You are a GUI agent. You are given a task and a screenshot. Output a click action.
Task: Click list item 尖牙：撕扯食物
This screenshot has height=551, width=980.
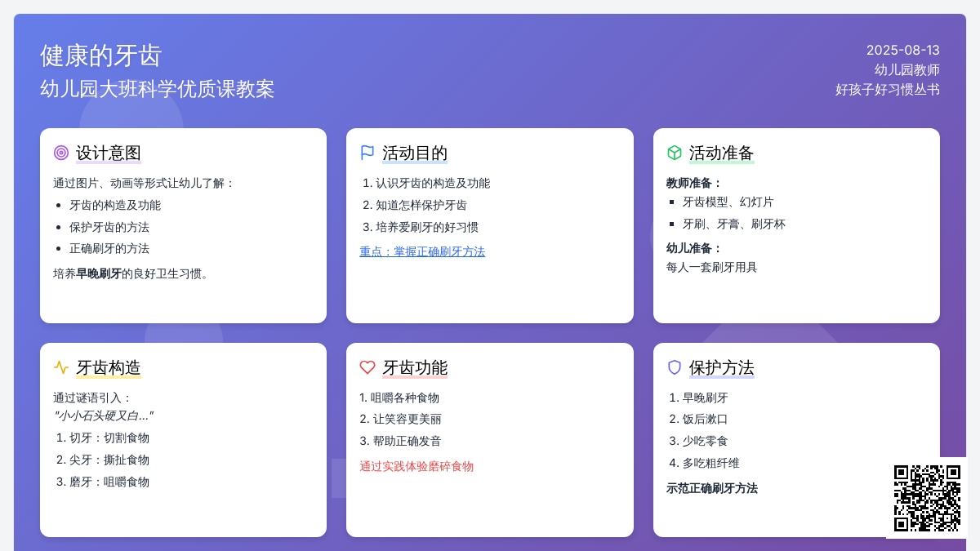(109, 460)
